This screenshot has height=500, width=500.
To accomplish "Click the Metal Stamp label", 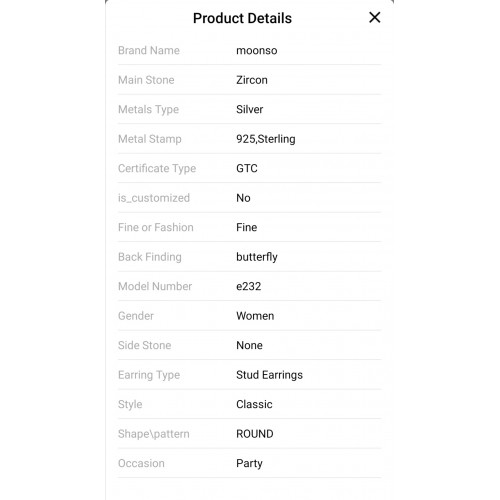I will (x=150, y=139).
